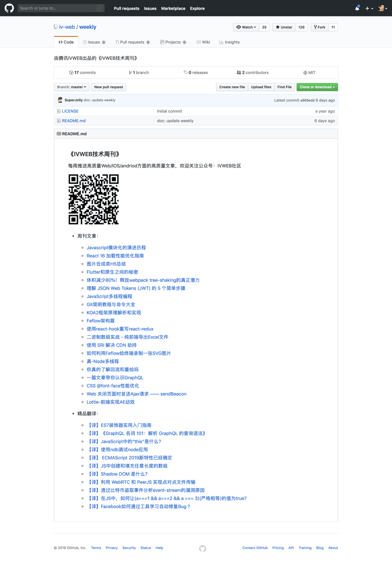View the 11 forks count

(x=333, y=27)
